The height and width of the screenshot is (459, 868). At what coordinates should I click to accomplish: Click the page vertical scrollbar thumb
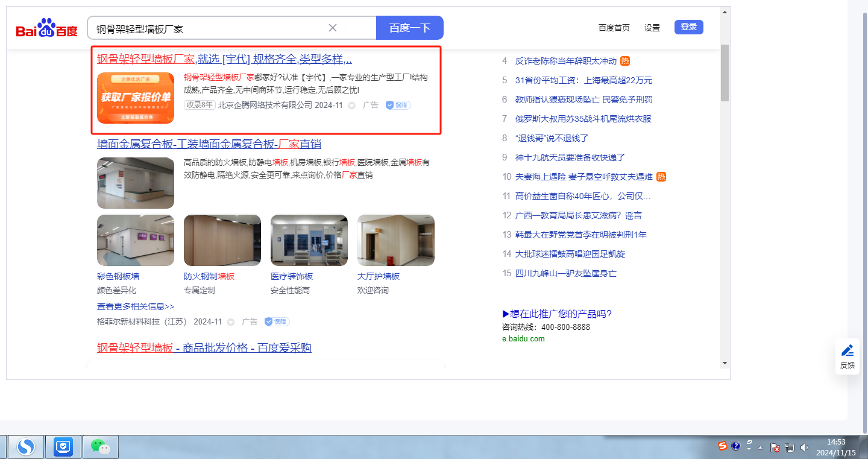(725, 72)
